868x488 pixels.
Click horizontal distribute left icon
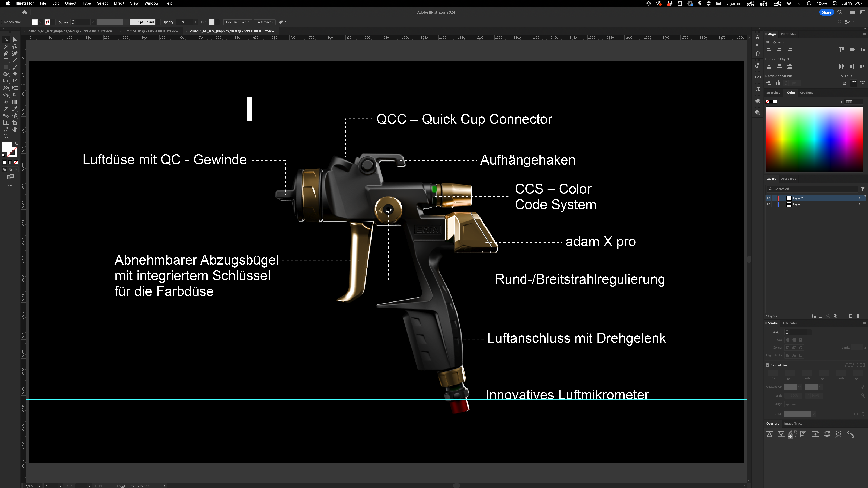[x=842, y=66]
